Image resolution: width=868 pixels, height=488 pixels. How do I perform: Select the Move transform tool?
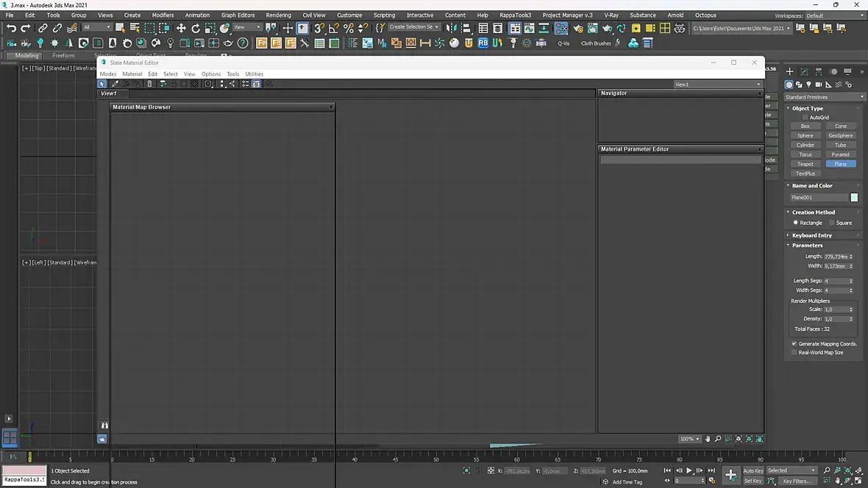181,28
